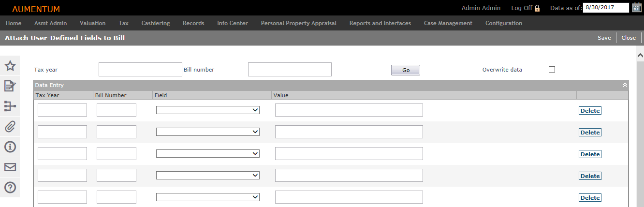644x207 pixels.
Task: Click Save in the header bar
Action: coord(604,38)
